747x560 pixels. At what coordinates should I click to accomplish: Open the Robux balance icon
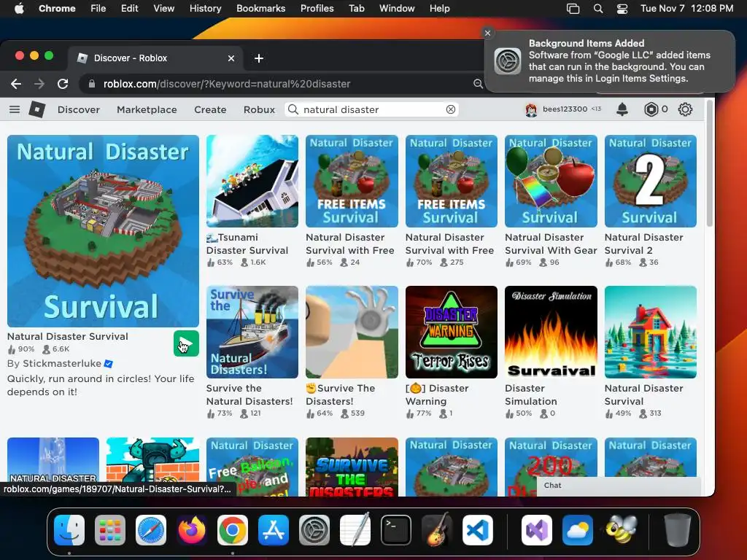(651, 109)
